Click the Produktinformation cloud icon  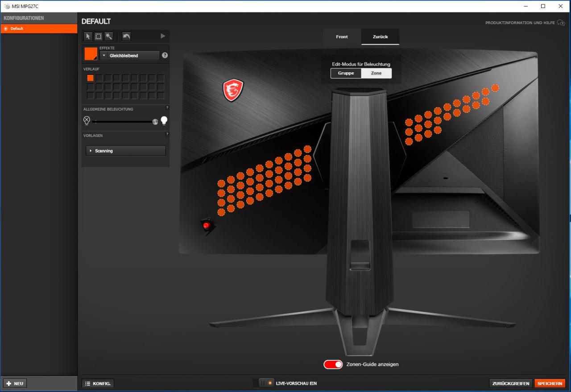pos(561,23)
